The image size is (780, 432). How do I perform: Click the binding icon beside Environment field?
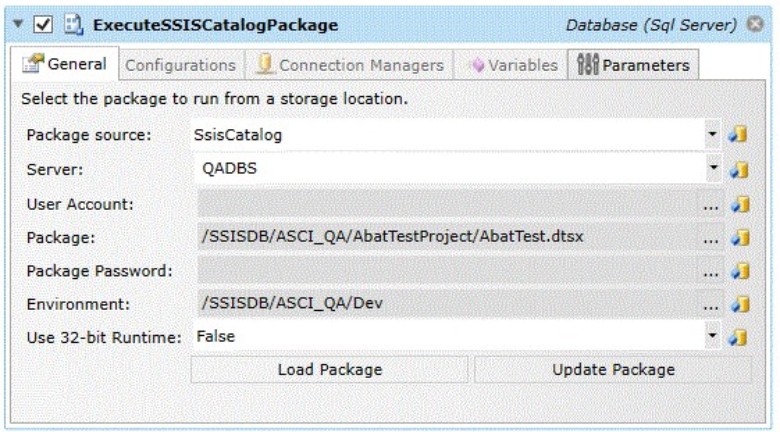[740, 304]
